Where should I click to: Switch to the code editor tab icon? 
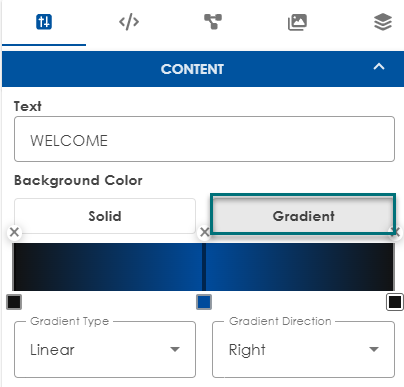click(129, 22)
